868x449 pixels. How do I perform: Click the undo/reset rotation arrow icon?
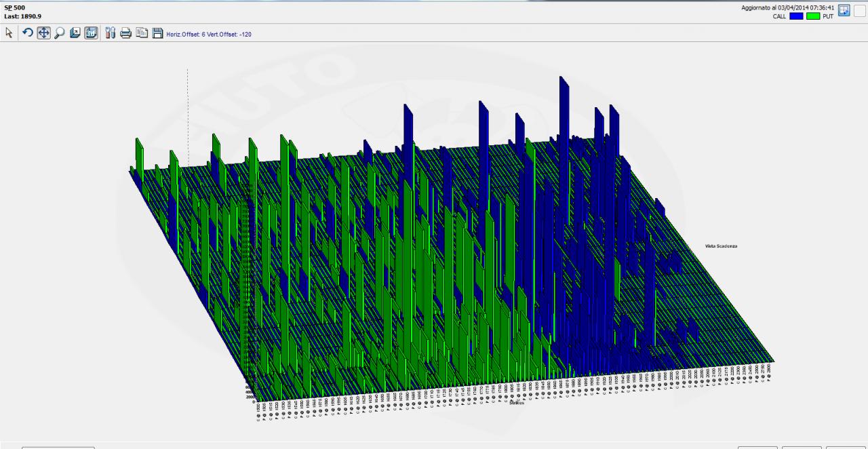point(28,33)
